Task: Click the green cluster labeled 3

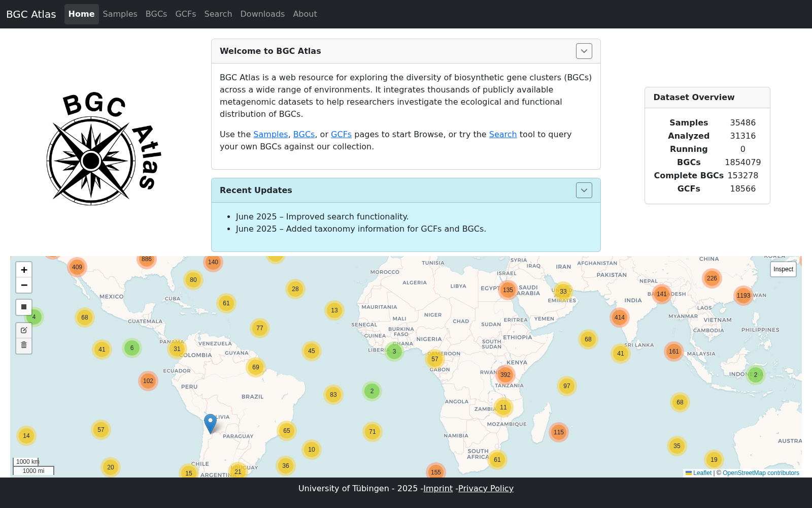Action: pyautogui.click(x=394, y=352)
